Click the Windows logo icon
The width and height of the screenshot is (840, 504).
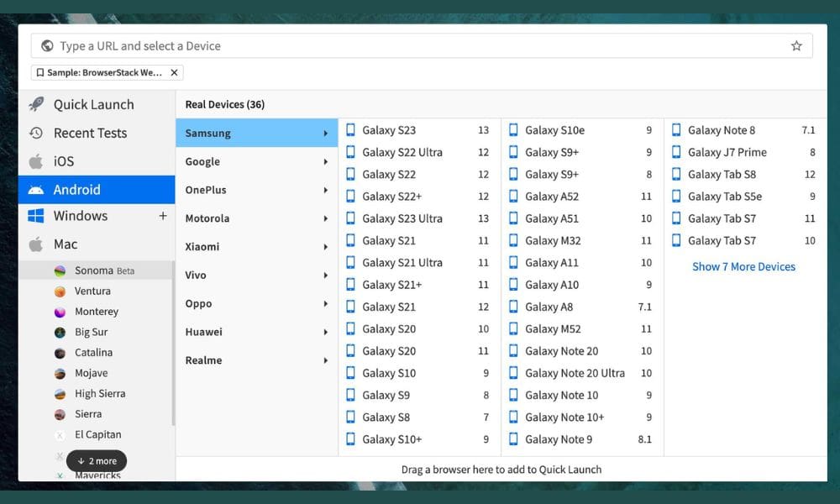pos(36,216)
